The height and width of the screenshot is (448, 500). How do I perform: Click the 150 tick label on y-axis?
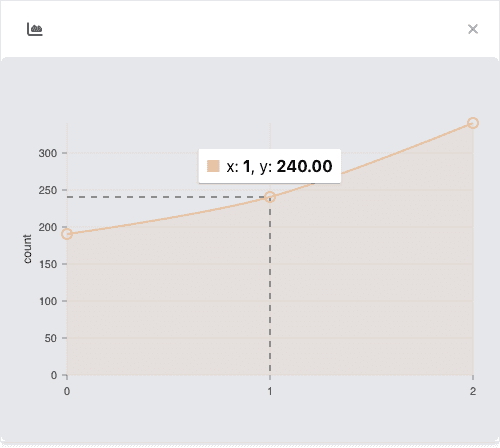48,264
